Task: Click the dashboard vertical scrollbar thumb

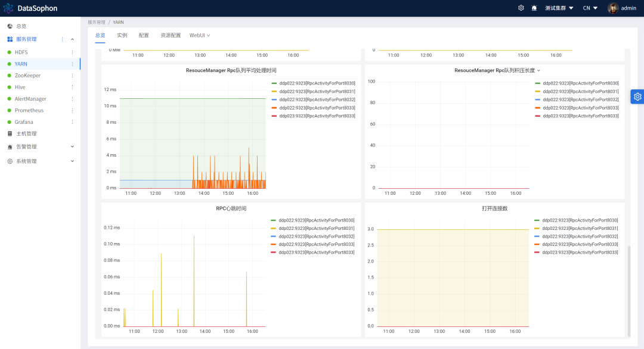Action: coord(629,291)
